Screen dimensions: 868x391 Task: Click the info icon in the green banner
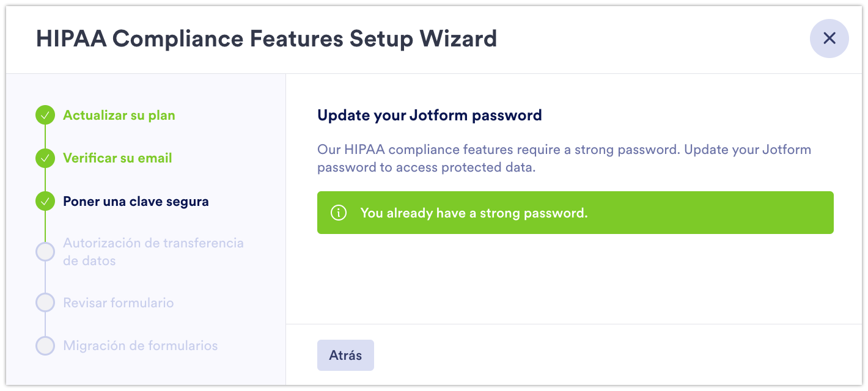[x=338, y=213]
